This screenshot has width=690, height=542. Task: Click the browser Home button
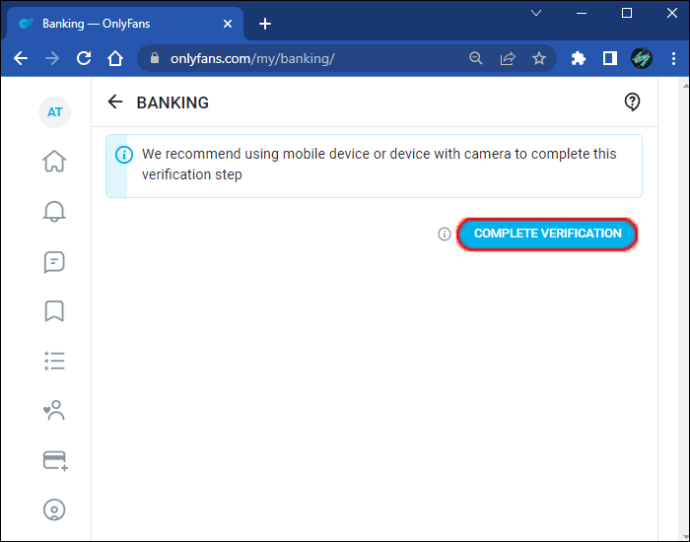click(x=115, y=58)
